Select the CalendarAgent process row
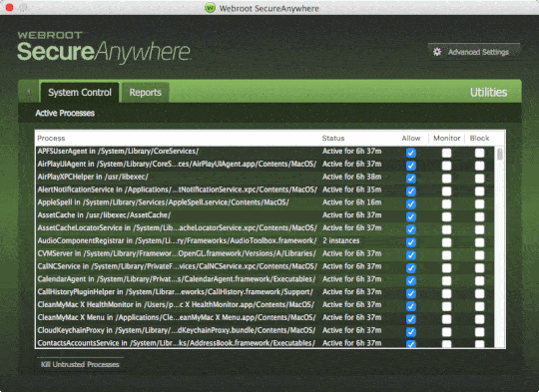539x392 pixels. 265,279
